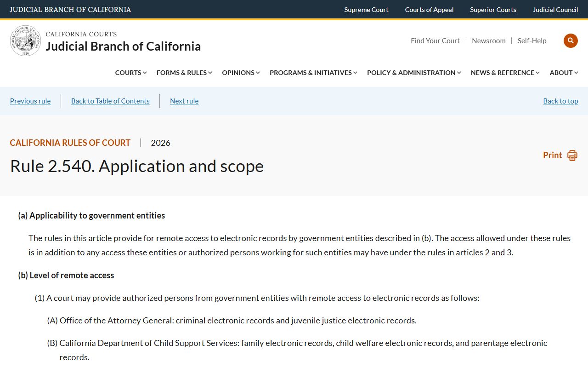Open Programs & Initiatives dropdown
The width and height of the screenshot is (588, 368).
(313, 73)
